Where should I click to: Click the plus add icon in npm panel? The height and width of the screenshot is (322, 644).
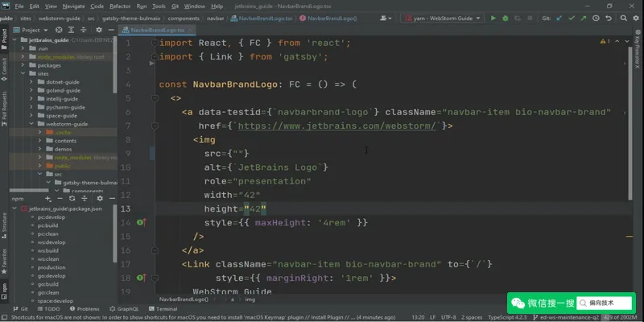coord(47,198)
